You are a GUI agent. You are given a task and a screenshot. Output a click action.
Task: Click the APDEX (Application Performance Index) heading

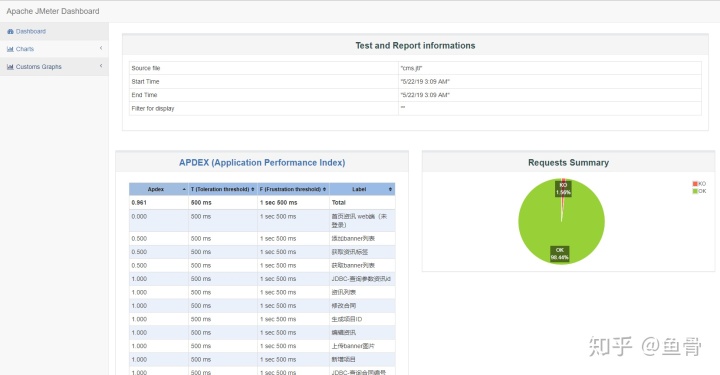262,162
